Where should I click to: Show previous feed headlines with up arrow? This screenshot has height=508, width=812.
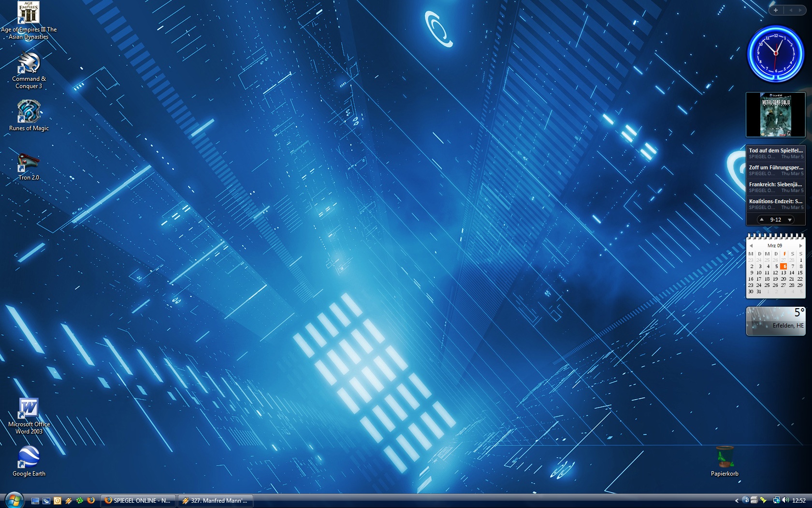click(762, 220)
